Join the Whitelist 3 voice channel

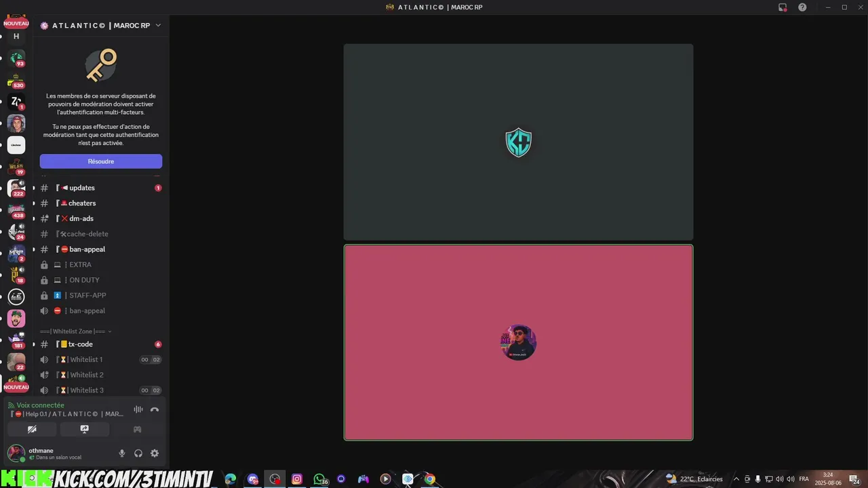tap(101, 390)
